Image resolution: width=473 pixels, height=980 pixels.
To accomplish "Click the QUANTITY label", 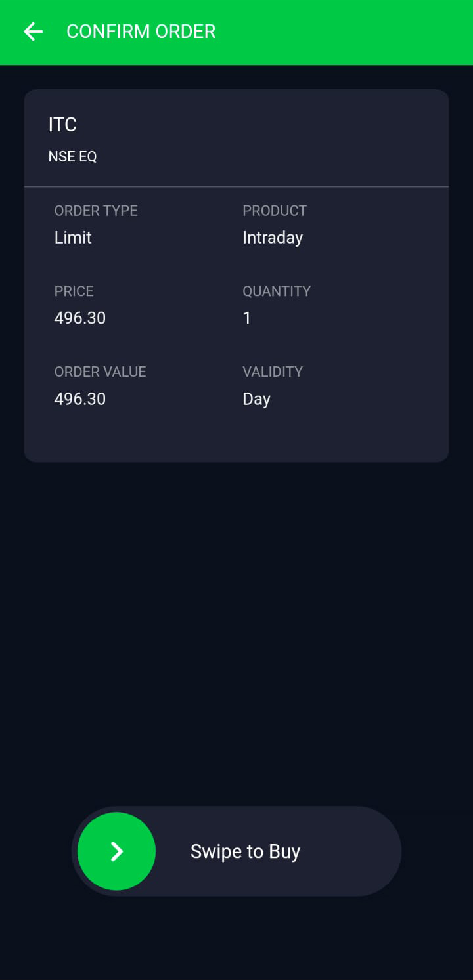I will coord(277,291).
